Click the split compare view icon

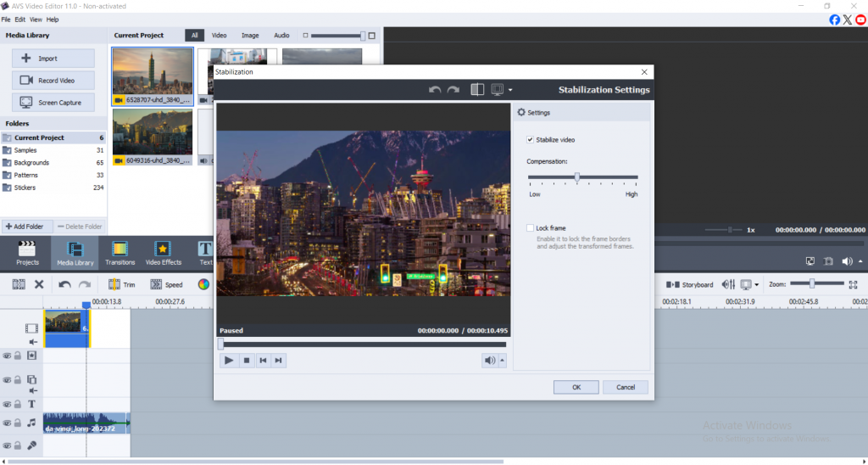477,89
